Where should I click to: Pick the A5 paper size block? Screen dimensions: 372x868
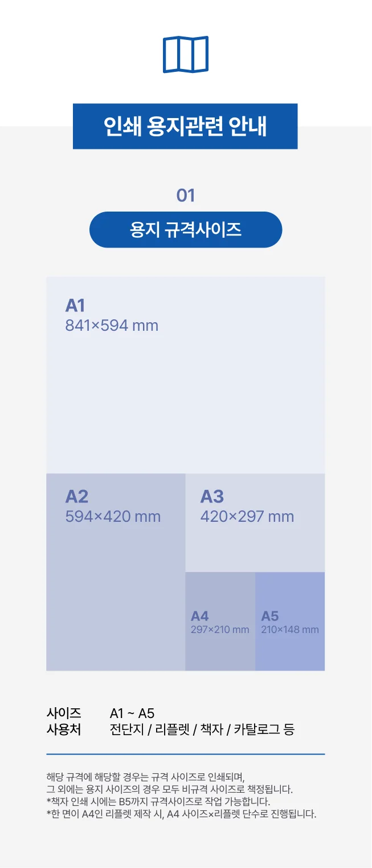tap(290, 650)
